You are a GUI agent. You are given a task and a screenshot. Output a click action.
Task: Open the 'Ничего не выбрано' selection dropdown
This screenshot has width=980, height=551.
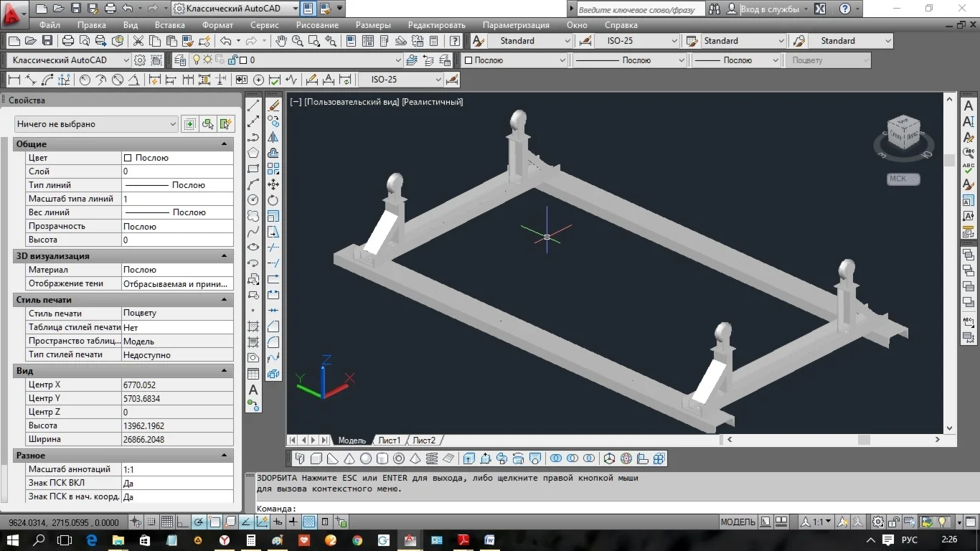(x=96, y=124)
